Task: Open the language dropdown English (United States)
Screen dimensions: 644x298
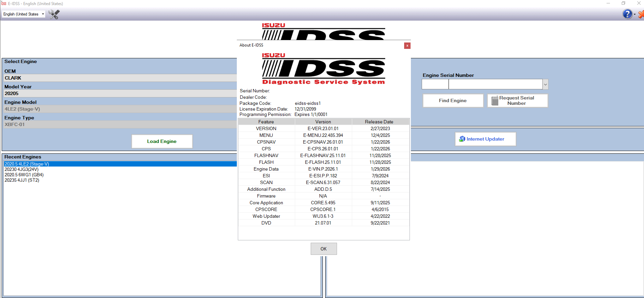Action: [x=24, y=14]
